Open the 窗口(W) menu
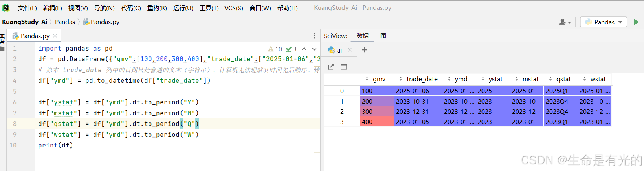Viewport: 644px width, 171px height. pos(260,8)
